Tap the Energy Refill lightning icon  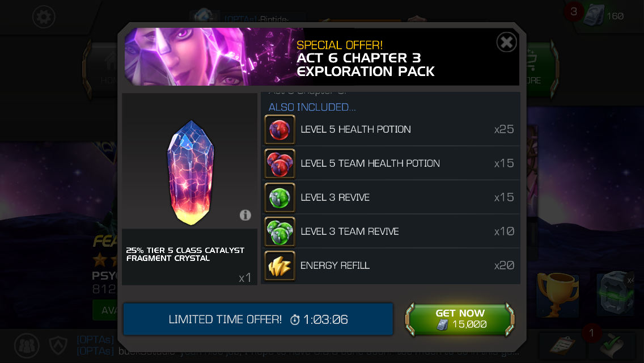click(x=279, y=265)
